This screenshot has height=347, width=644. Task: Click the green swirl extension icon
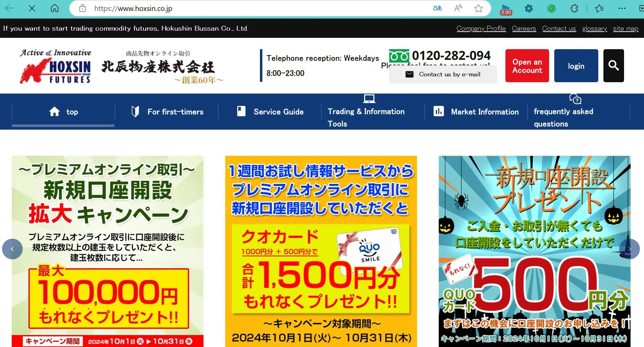(552, 8)
